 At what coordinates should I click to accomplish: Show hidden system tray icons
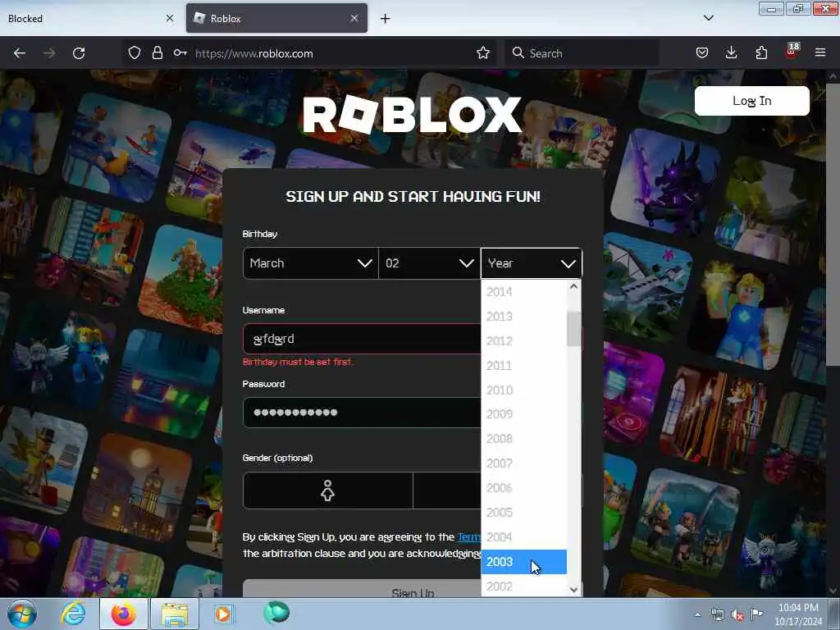coord(697,614)
